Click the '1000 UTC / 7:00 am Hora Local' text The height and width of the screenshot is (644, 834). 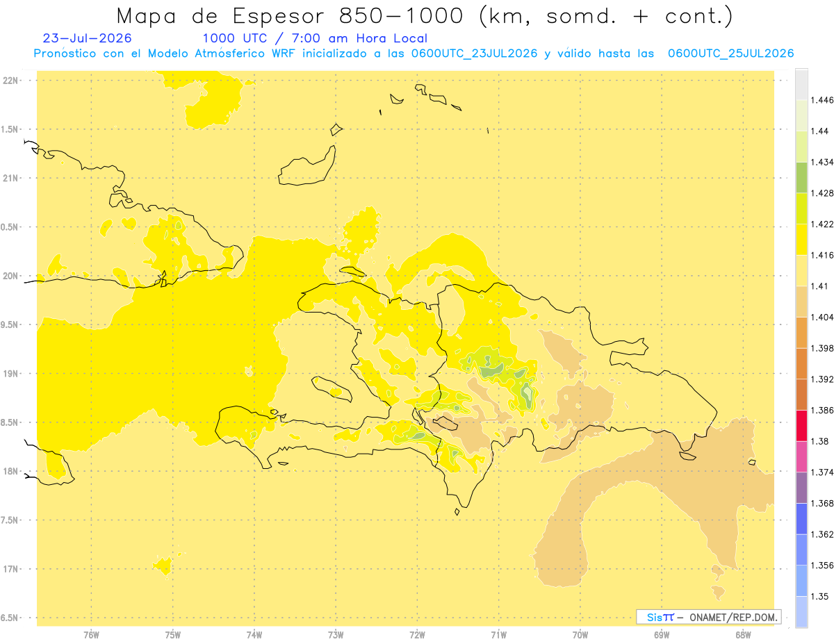point(315,38)
